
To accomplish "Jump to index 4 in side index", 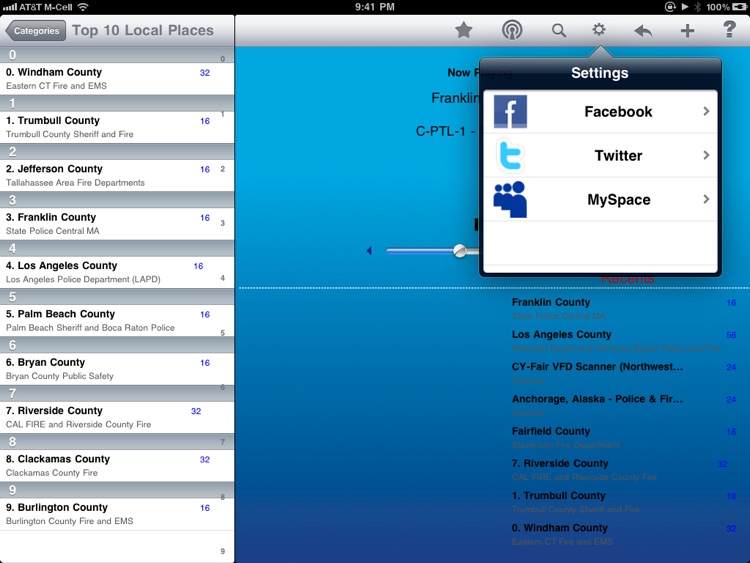I will pyautogui.click(x=222, y=278).
